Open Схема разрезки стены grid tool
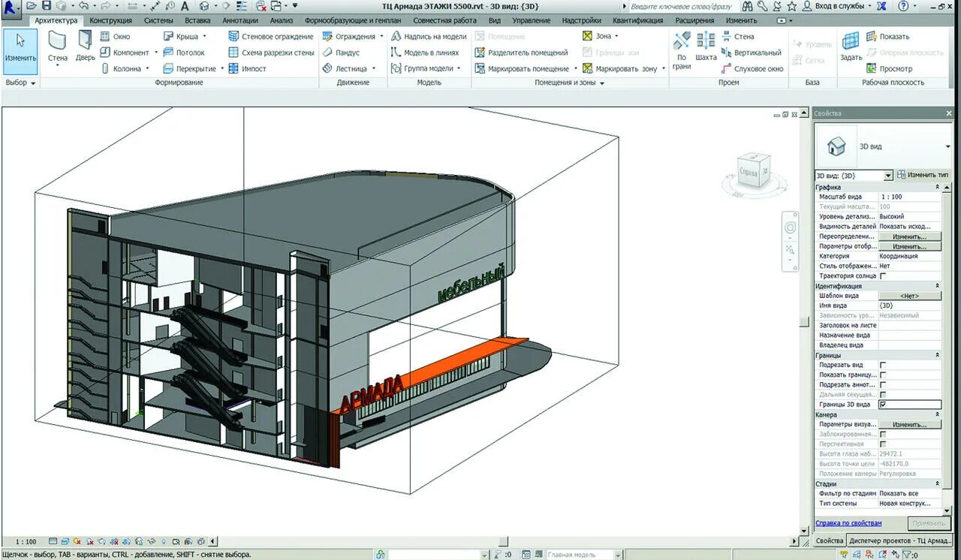 point(271,53)
